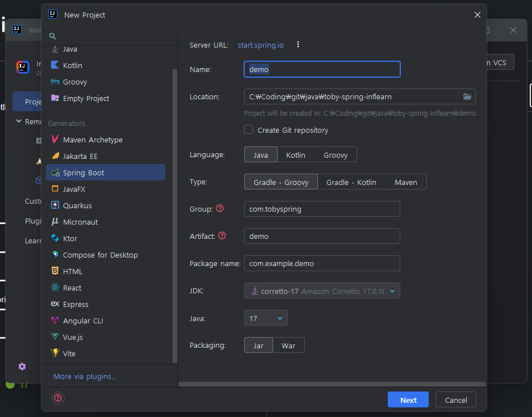Image resolution: width=532 pixels, height=417 pixels.
Task: Browse for location using the folder icon
Action: coord(467,96)
